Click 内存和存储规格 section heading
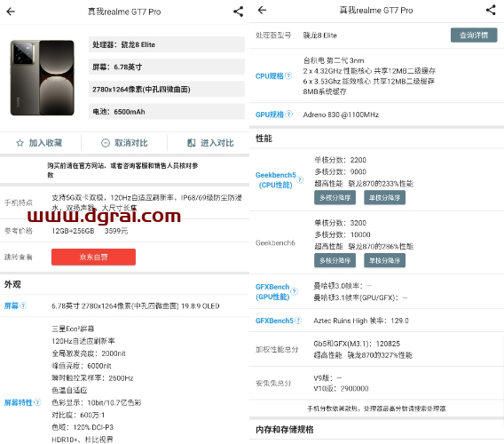This screenshot has width=504, height=444. click(285, 430)
